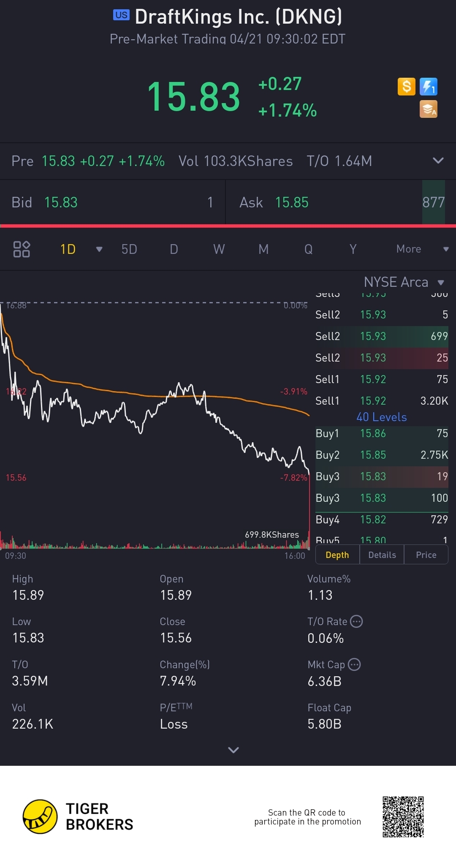
Task: Tap the Sell1 15.92 row with 3.20K
Action: [x=382, y=401]
